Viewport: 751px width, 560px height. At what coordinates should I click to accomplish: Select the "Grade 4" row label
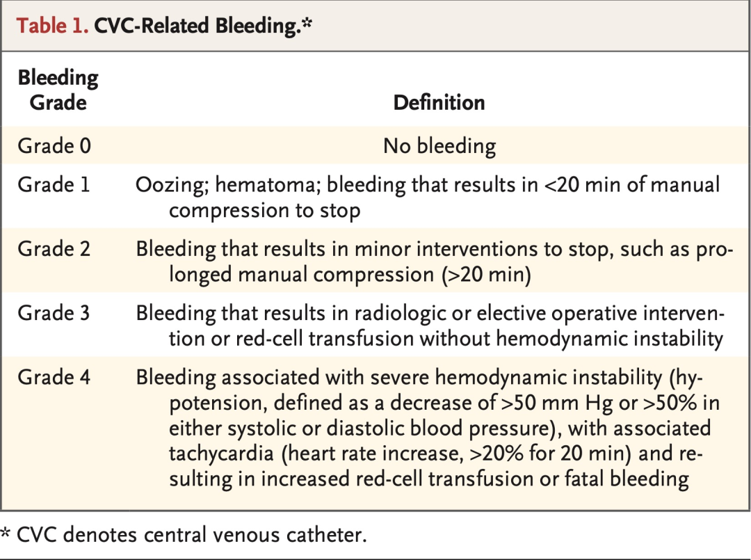pos(54,377)
